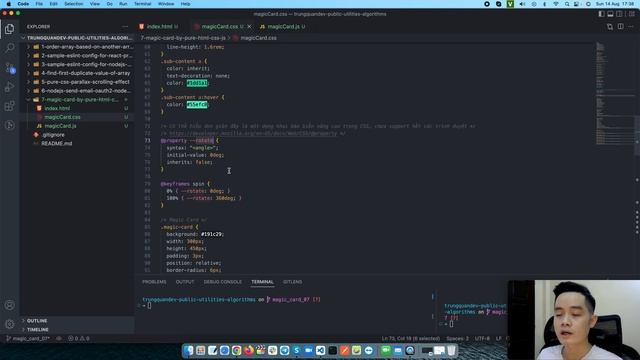This screenshot has width=640, height=360.
Task: Expand folder 4-find-first-duplicate-value-of-array
Action: (78, 73)
